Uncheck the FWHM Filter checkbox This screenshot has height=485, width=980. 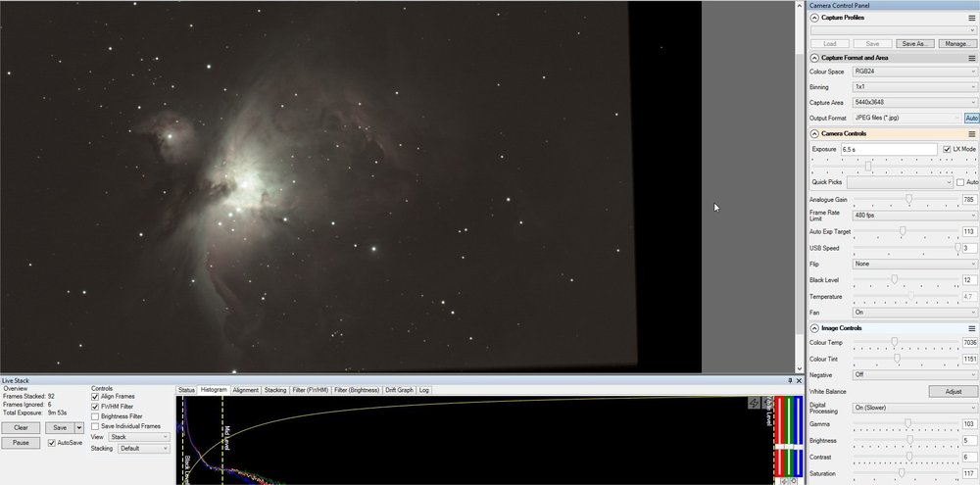point(95,407)
